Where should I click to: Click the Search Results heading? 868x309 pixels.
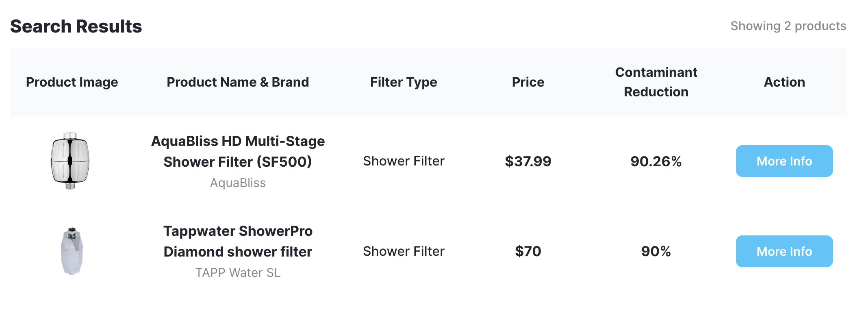[76, 26]
